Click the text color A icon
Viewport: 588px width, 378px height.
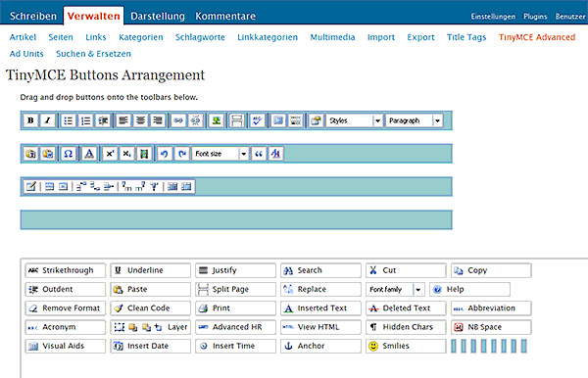click(x=89, y=154)
